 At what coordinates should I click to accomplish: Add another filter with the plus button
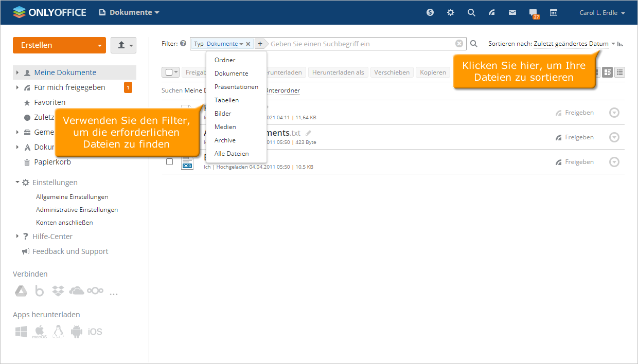coord(260,44)
